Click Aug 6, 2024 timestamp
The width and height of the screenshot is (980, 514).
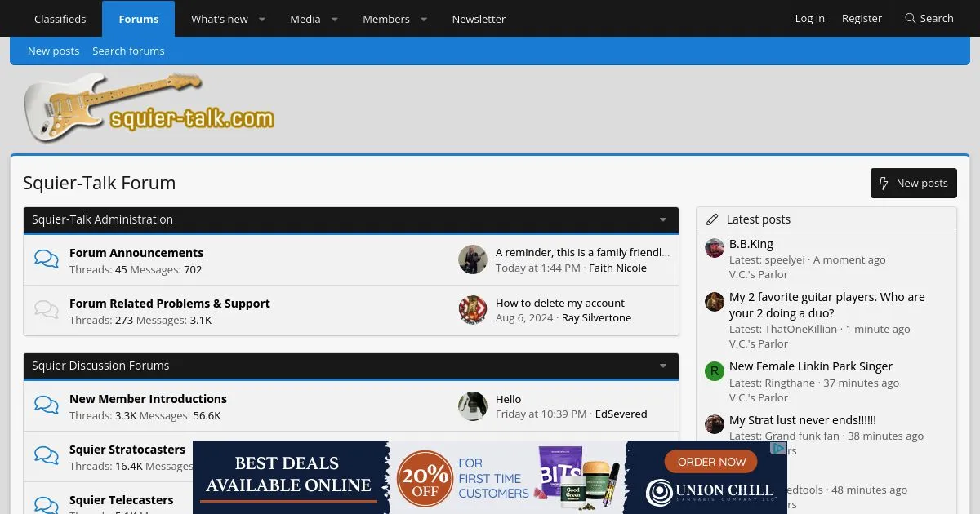pyautogui.click(x=524, y=317)
